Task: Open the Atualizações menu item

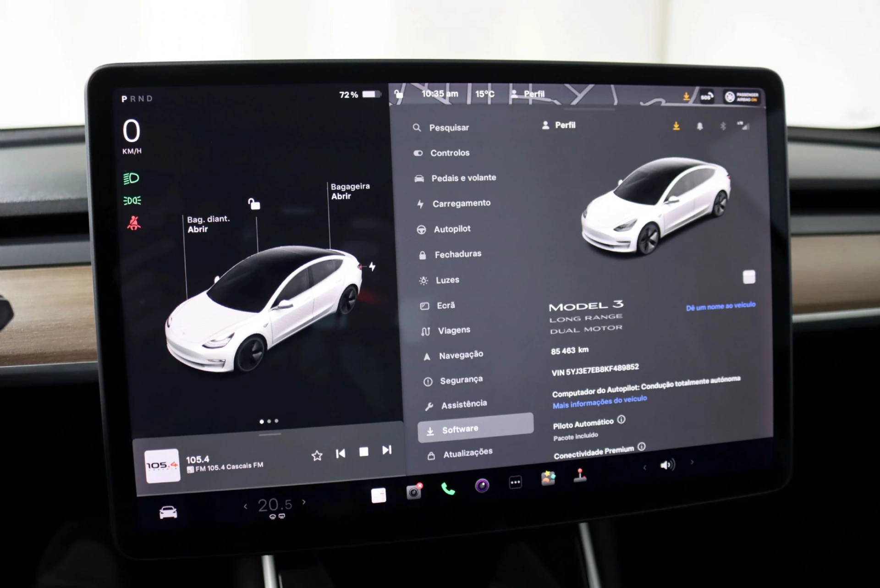Action: [460, 454]
